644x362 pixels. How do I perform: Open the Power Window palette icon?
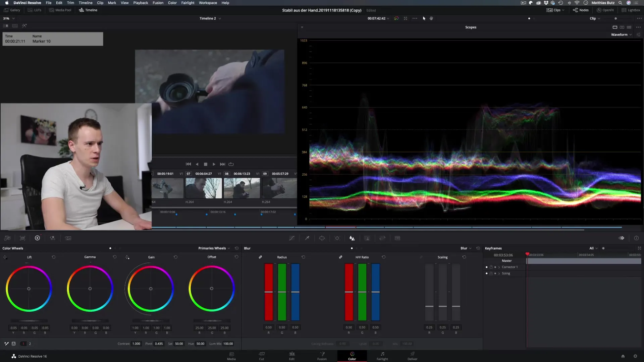tap(322, 238)
